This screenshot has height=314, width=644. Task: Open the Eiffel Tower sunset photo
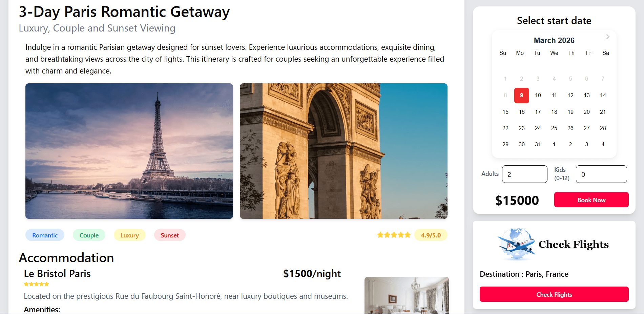129,151
